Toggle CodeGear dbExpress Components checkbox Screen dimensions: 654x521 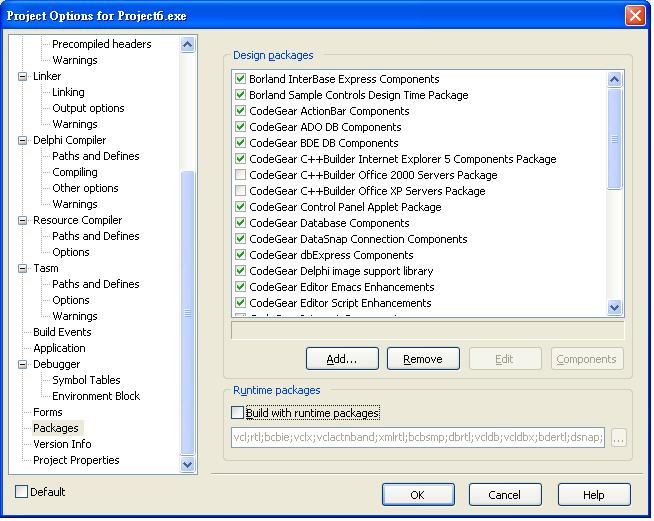point(240,255)
